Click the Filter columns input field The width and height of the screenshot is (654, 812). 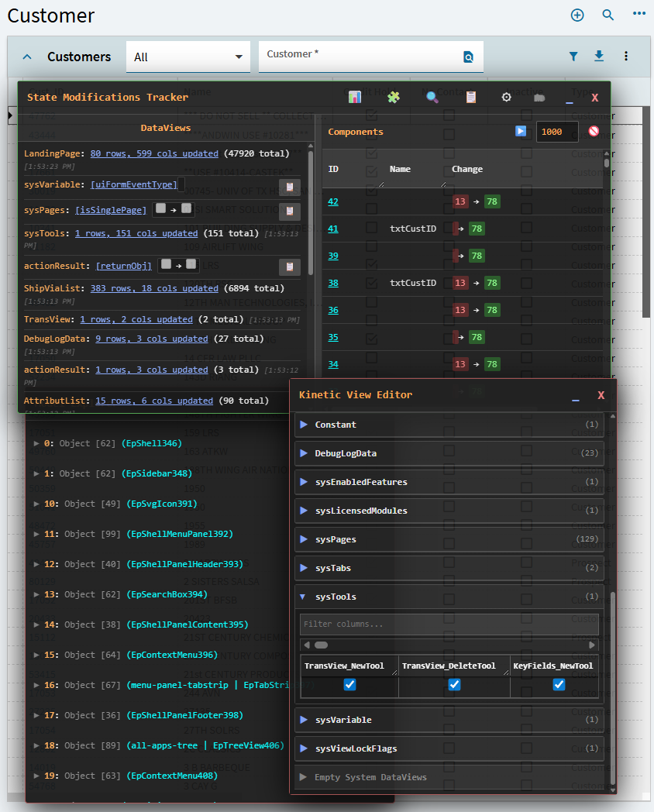[449, 624]
